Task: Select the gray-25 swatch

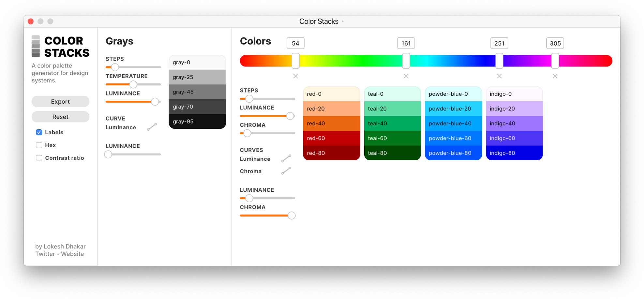Action: (x=197, y=77)
